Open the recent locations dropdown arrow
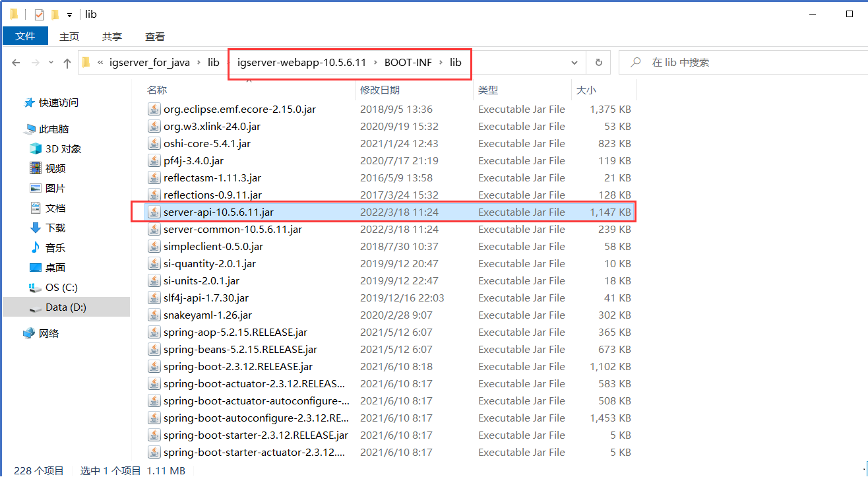868x477 pixels. point(50,63)
